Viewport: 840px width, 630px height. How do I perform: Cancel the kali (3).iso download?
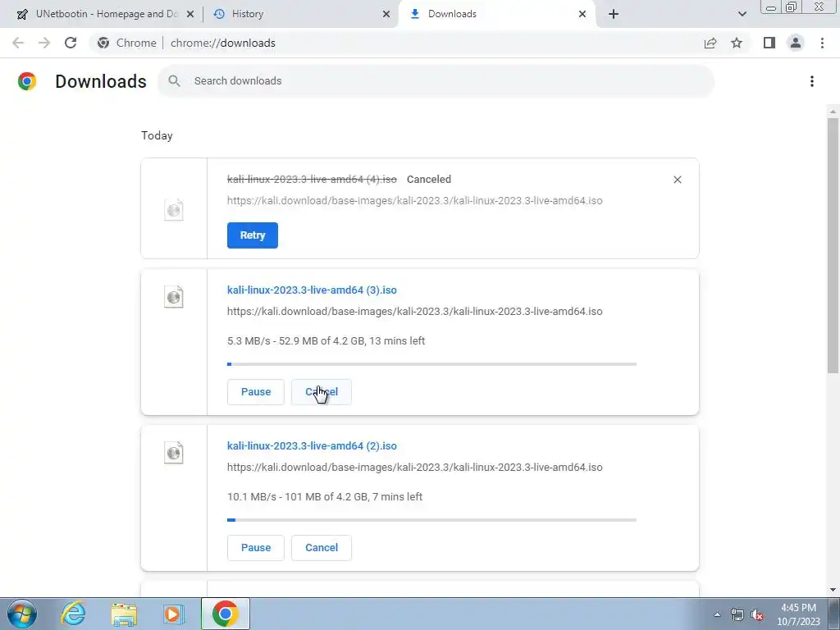tap(322, 391)
